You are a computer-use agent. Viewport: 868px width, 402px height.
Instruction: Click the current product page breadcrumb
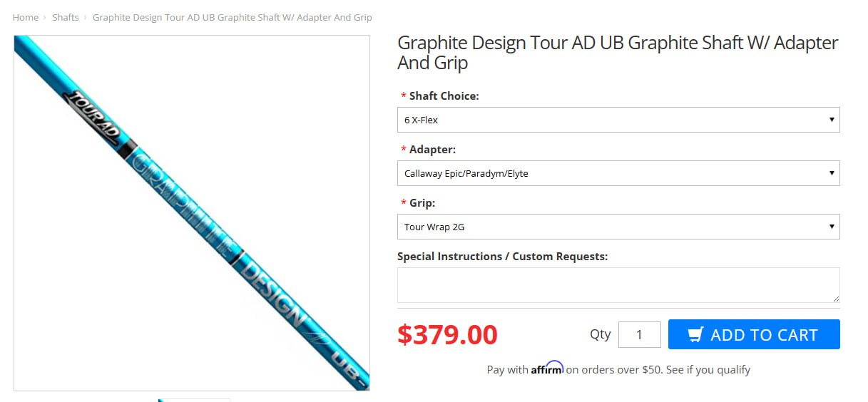(232, 17)
